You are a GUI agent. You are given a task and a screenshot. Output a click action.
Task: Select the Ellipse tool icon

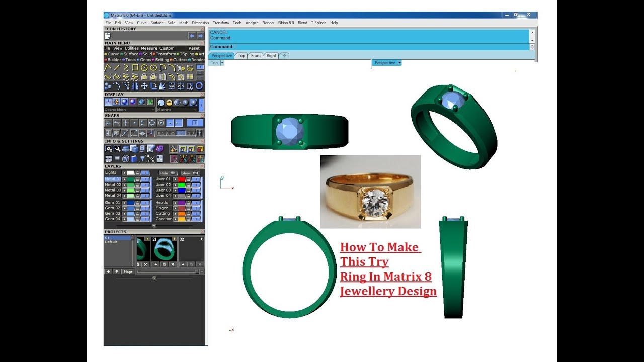153,67
